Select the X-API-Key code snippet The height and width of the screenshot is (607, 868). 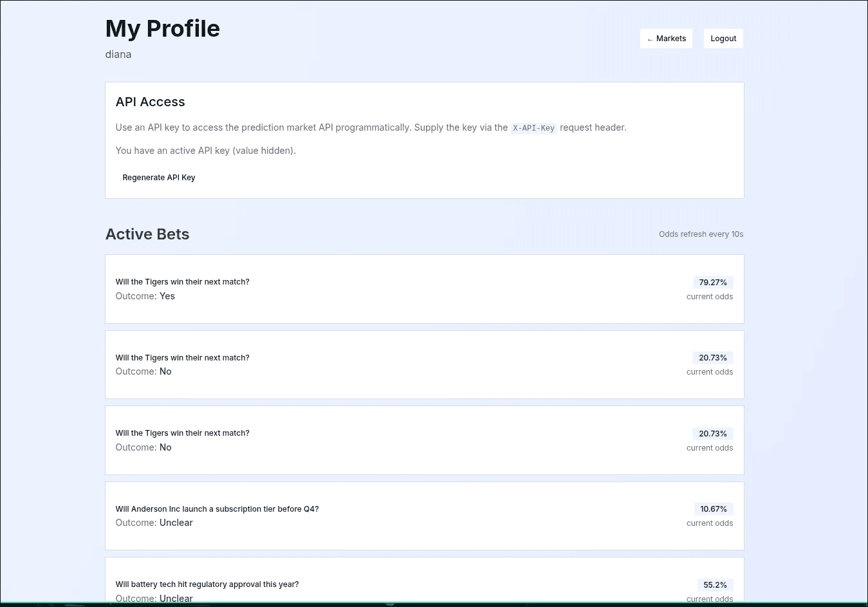pyautogui.click(x=533, y=128)
